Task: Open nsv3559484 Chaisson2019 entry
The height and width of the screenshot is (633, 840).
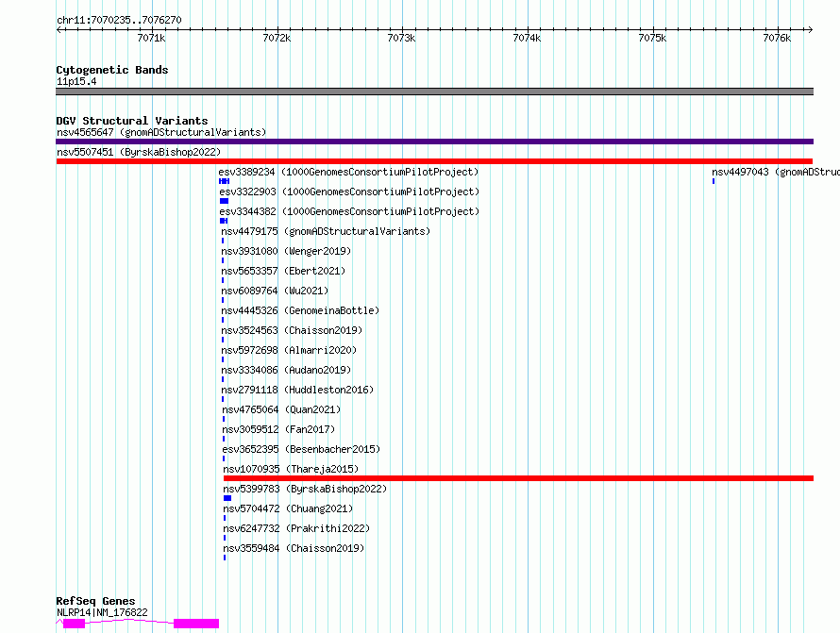Action: click(x=294, y=548)
